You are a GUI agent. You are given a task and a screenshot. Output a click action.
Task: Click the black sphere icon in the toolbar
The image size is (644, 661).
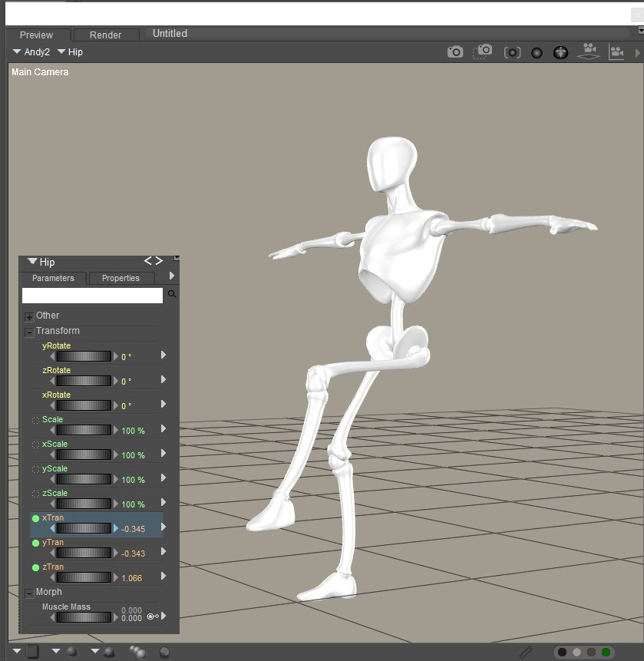pyautogui.click(x=537, y=53)
